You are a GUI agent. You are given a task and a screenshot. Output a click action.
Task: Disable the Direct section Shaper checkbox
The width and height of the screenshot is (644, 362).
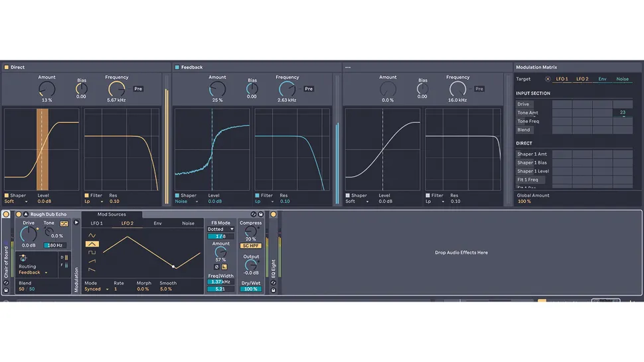tap(7, 196)
